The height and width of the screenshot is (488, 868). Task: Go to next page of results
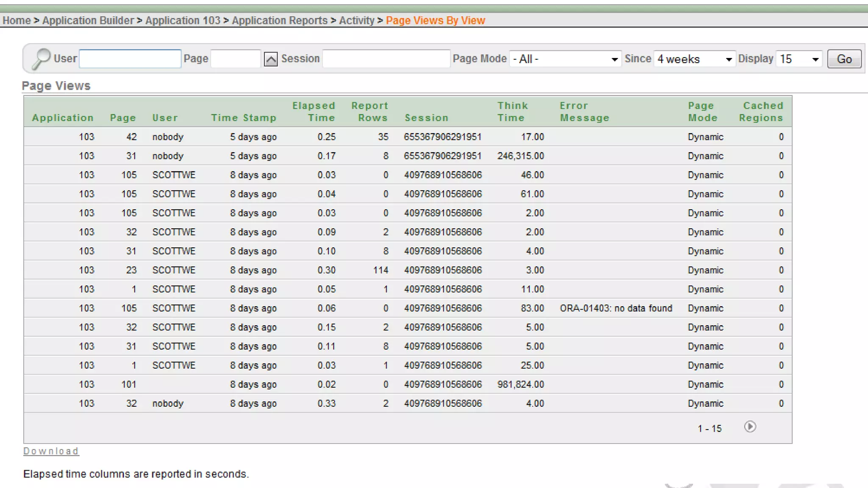pos(750,427)
